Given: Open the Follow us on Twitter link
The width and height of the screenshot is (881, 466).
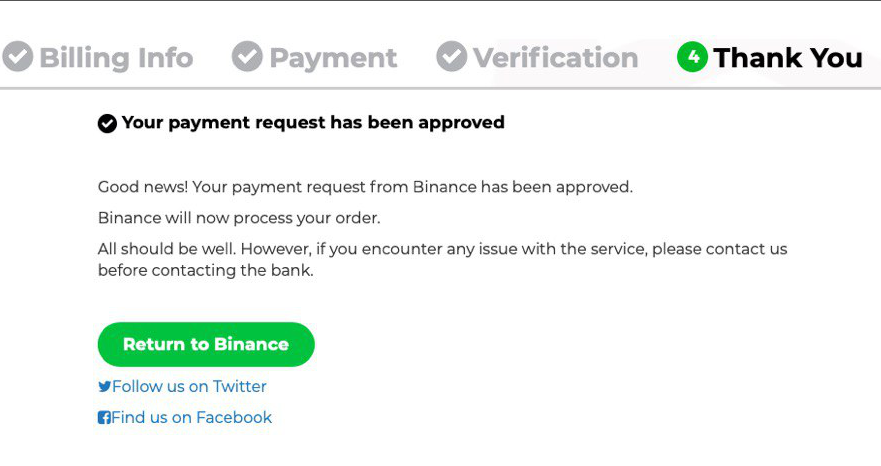Looking at the screenshot, I should [189, 387].
